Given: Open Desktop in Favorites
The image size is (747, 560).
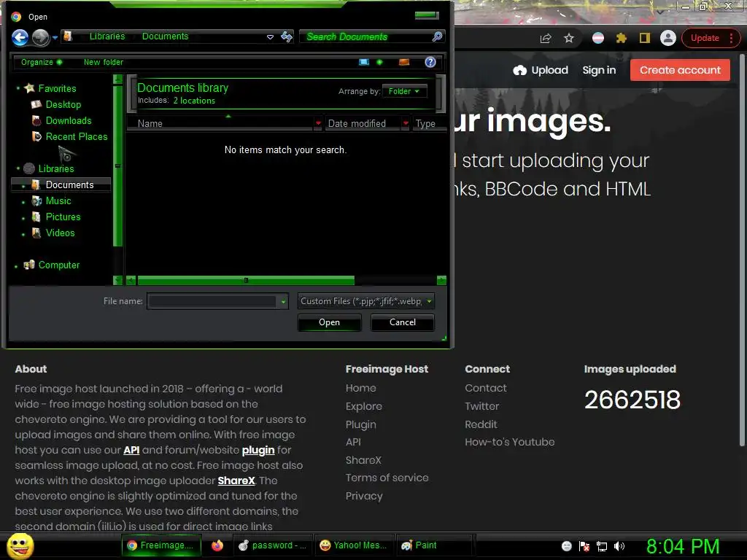Looking at the screenshot, I should (x=63, y=104).
